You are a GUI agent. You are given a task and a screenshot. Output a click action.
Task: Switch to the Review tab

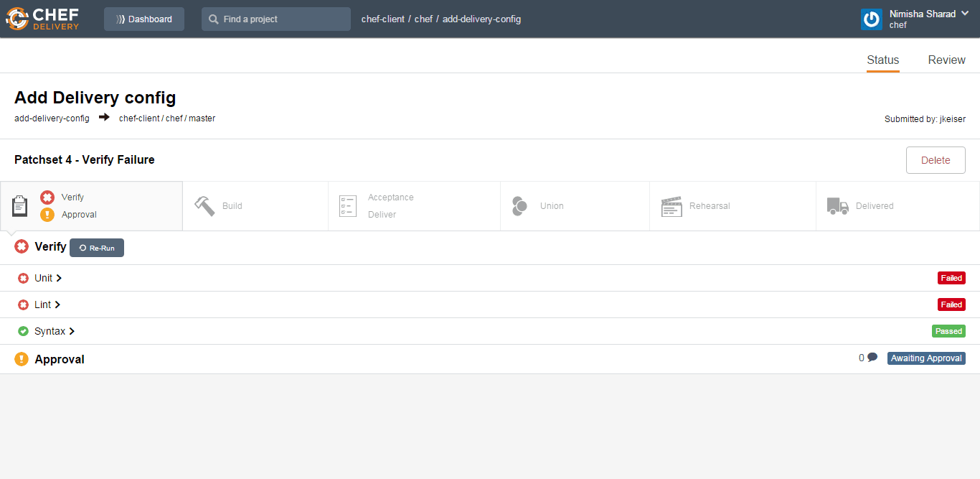coord(946,60)
